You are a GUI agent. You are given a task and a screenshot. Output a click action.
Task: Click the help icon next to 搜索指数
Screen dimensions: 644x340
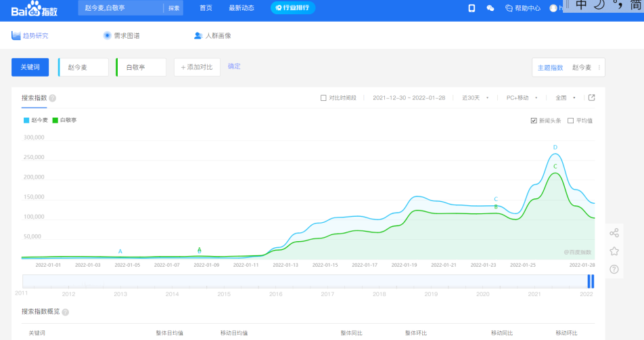point(53,98)
